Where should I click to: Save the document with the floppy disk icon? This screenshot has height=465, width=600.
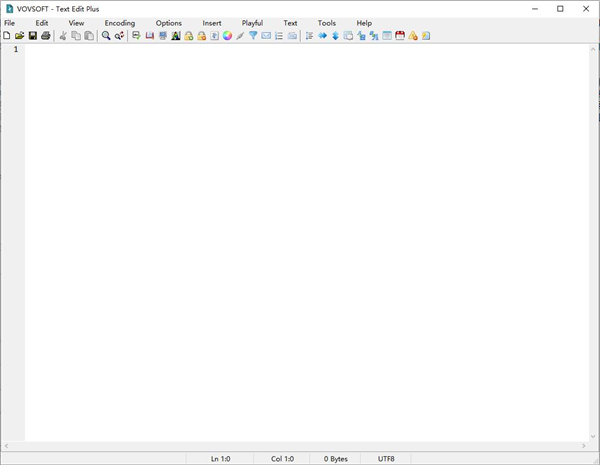point(33,36)
